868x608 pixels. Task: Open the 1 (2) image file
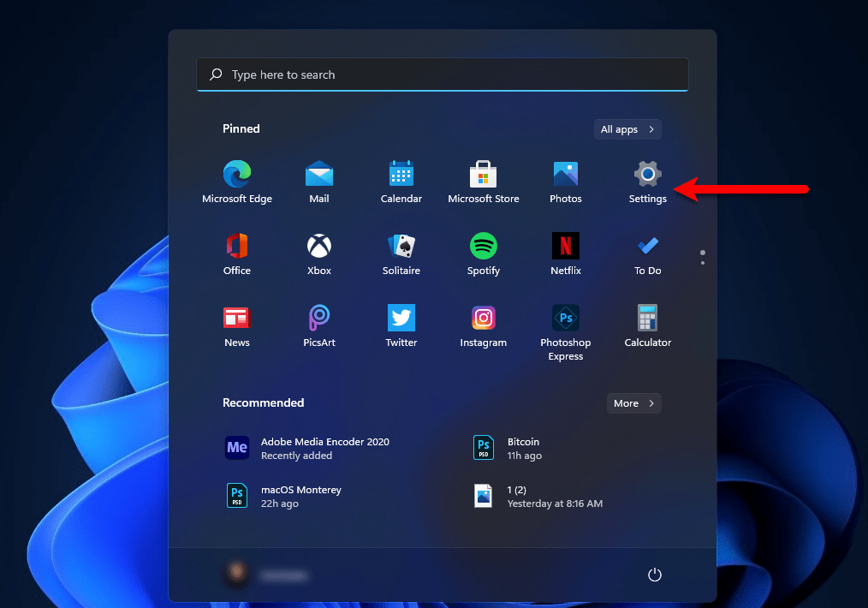point(538,496)
